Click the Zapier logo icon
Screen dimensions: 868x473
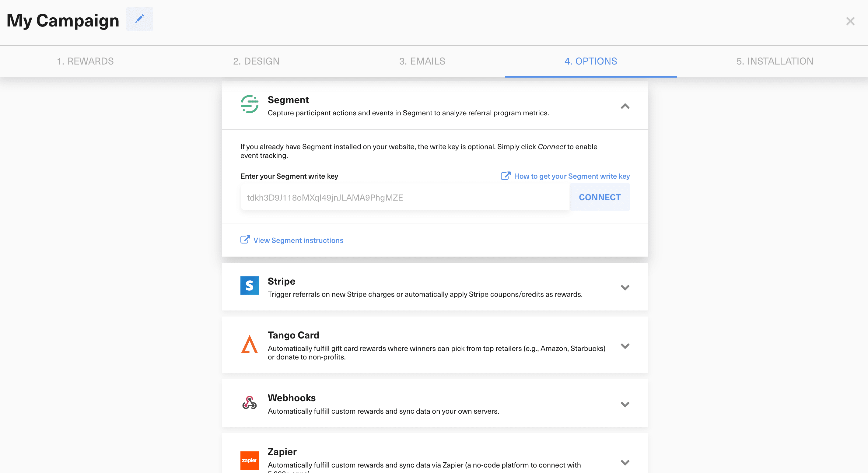[249, 460]
